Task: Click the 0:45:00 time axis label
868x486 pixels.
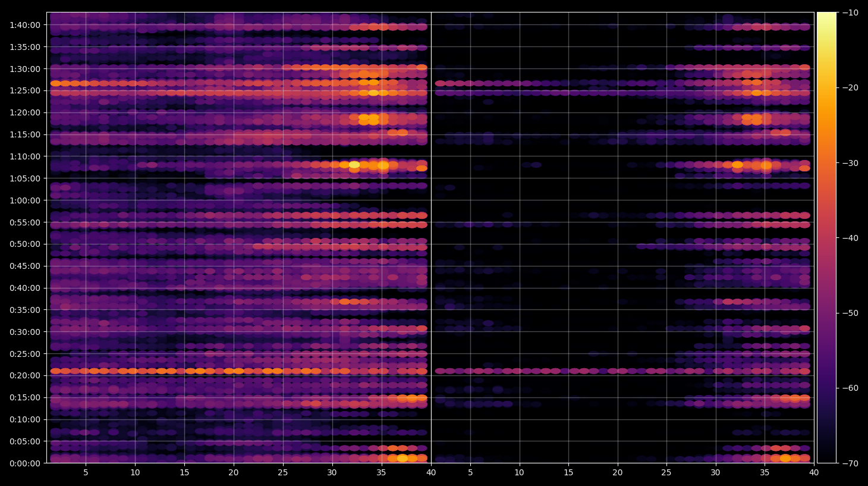Action: click(25, 266)
